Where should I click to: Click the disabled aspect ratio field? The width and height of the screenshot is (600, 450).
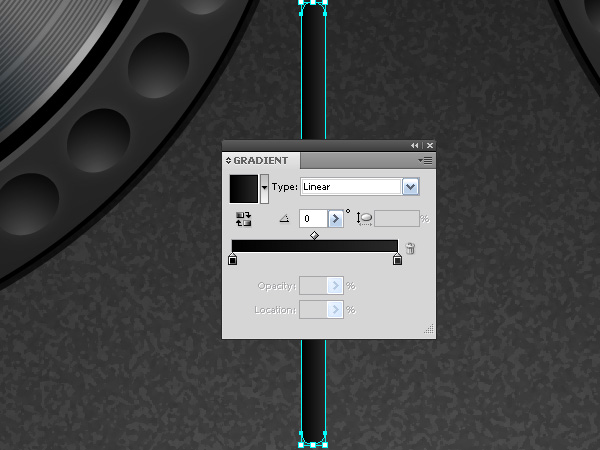[x=397, y=218]
